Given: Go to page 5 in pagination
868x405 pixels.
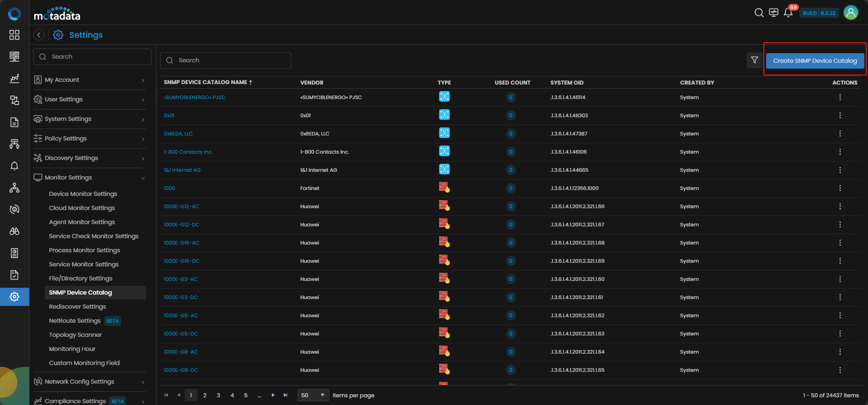Looking at the screenshot, I should [x=246, y=395].
